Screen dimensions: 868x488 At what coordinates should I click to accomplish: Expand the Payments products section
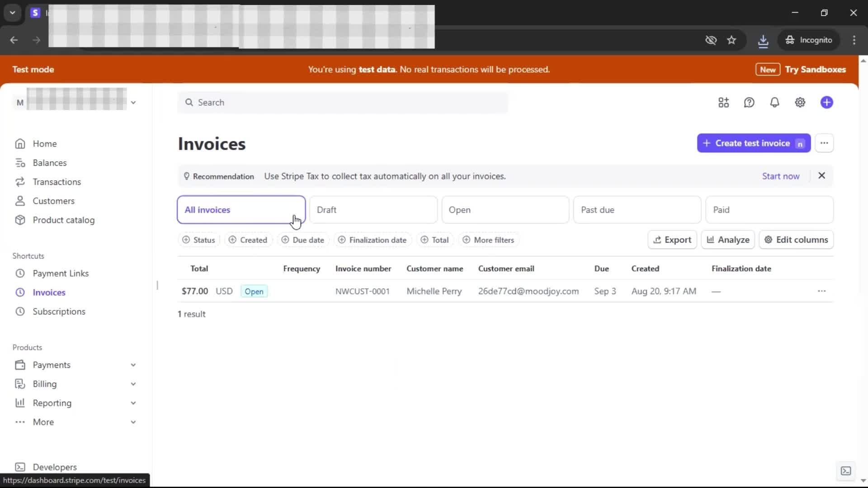133,365
